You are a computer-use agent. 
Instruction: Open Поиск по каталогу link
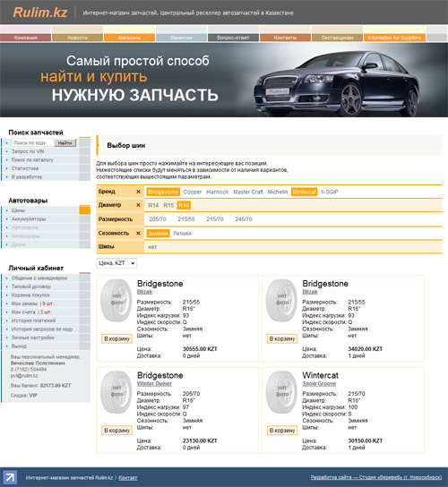coord(32,159)
